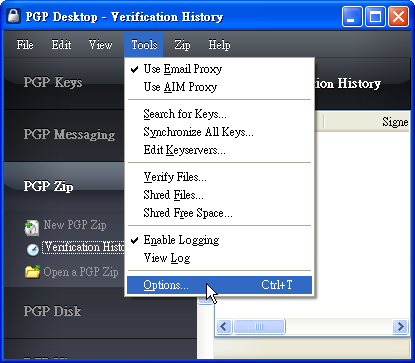Expand the PGP Messaging sidebar section
This screenshot has width=415, height=363.
64,134
